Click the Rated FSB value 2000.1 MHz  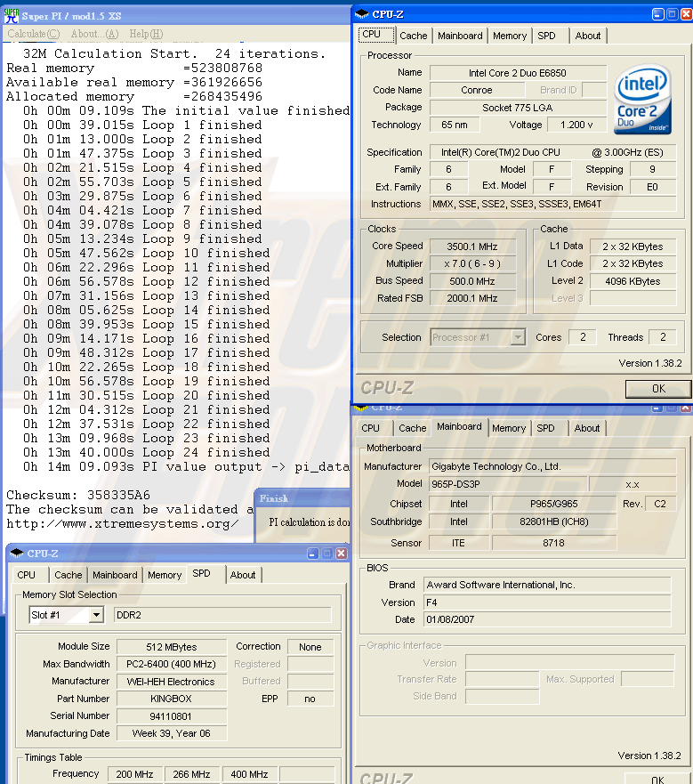click(x=472, y=298)
